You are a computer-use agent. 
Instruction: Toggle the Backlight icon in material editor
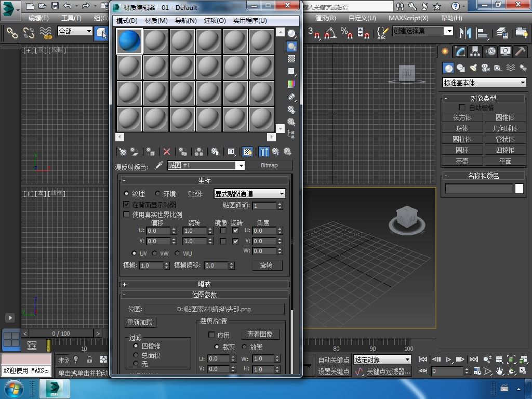click(x=291, y=46)
